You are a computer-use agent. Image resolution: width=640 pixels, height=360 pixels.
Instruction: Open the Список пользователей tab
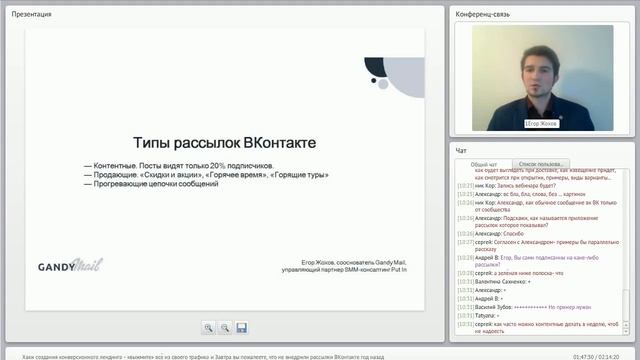pyautogui.click(x=541, y=164)
